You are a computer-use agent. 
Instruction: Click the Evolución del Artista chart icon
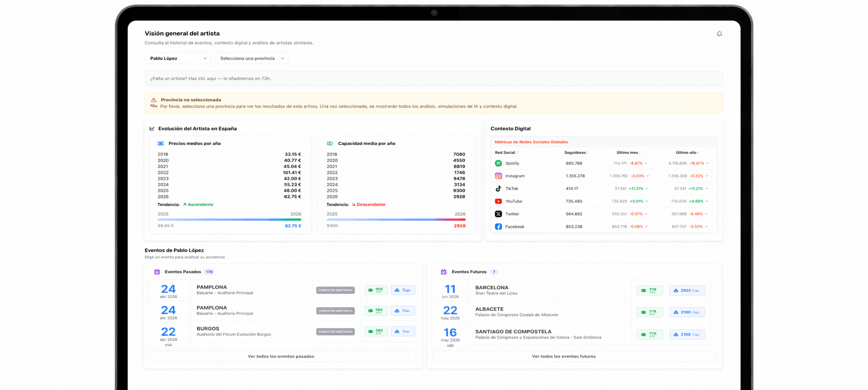152,128
